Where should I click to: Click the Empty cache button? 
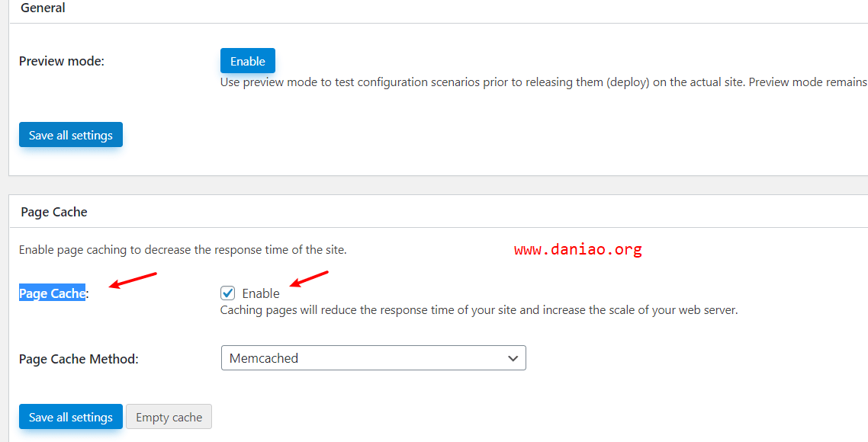click(169, 417)
